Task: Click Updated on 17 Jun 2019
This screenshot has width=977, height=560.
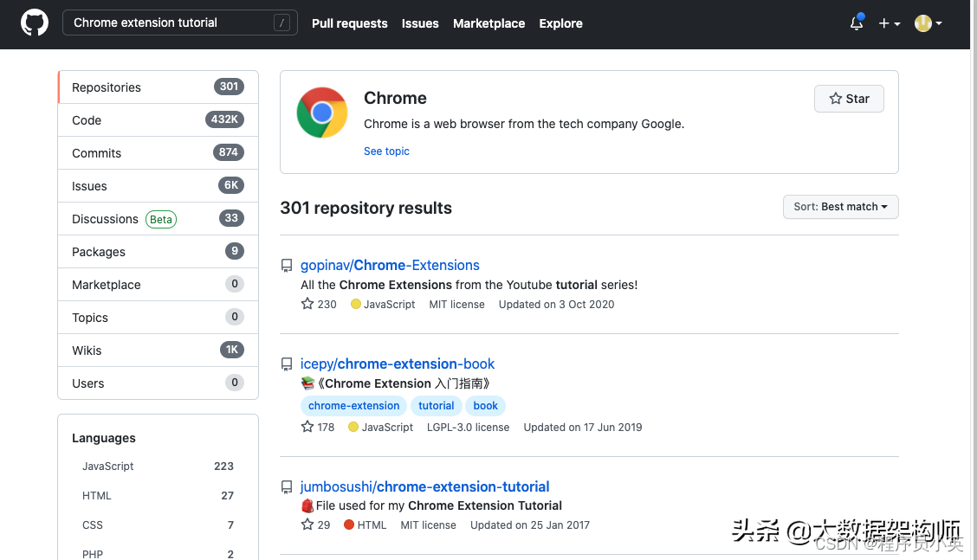Action: [583, 428]
